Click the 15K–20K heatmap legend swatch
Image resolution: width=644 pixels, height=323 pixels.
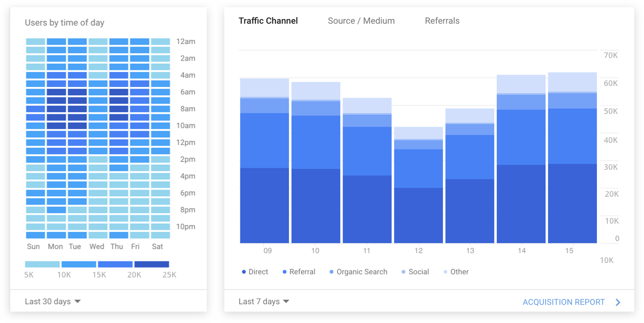(x=115, y=265)
